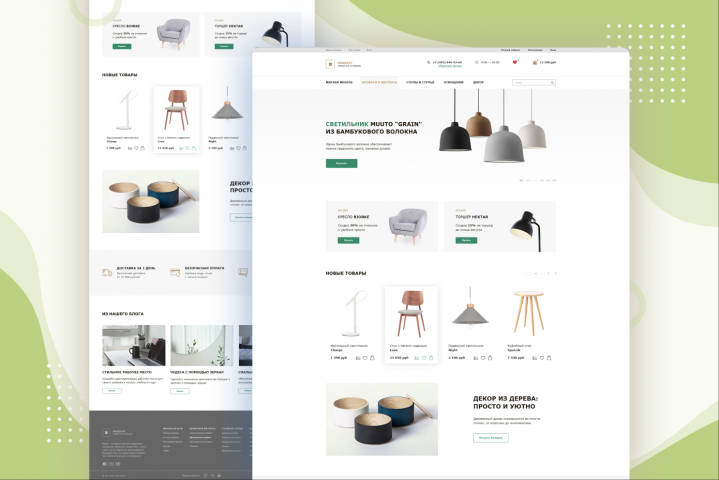Click the square store logo in front page header
The height and width of the screenshot is (480, 719).
click(330, 64)
